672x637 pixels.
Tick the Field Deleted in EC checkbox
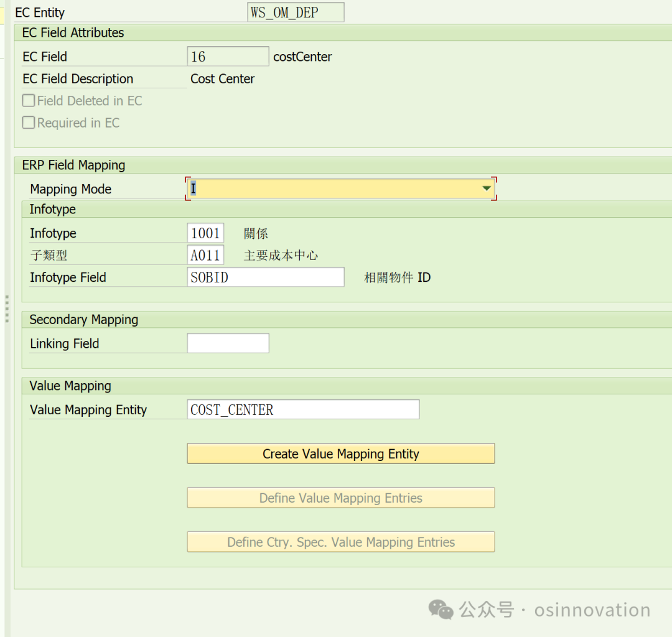coord(29,101)
